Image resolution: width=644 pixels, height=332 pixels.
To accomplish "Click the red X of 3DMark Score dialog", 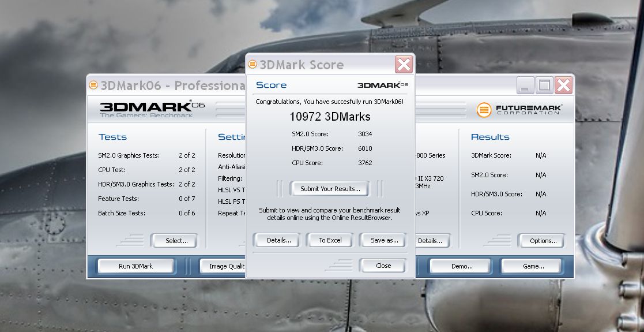I will coord(404,65).
